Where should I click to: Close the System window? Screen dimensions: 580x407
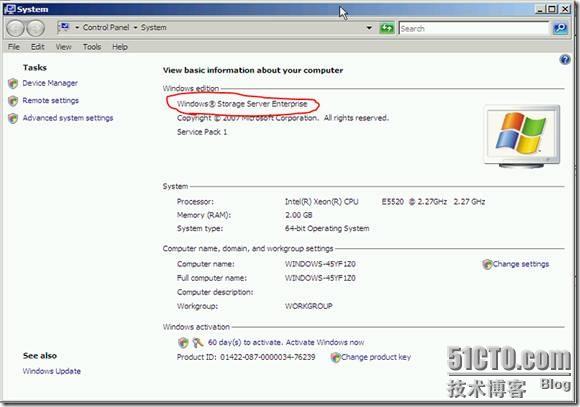[564, 9]
